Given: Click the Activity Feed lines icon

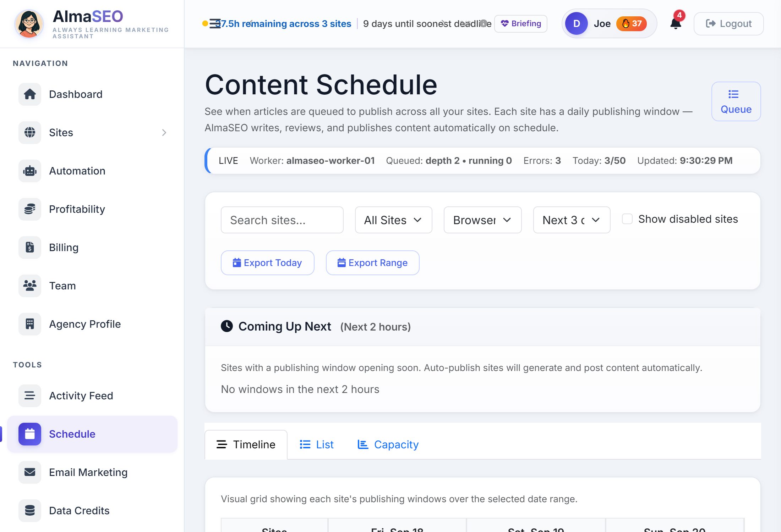Looking at the screenshot, I should tap(30, 396).
